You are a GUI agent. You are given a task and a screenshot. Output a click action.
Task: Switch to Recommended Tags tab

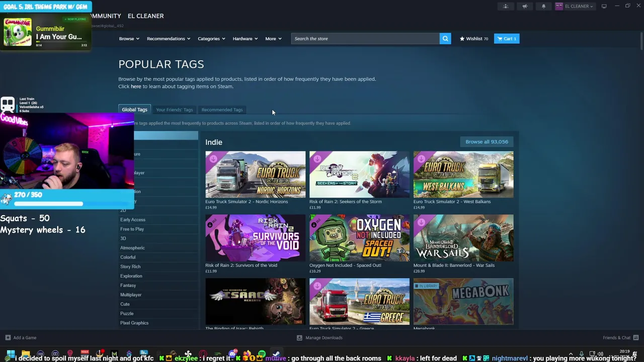pyautogui.click(x=222, y=110)
